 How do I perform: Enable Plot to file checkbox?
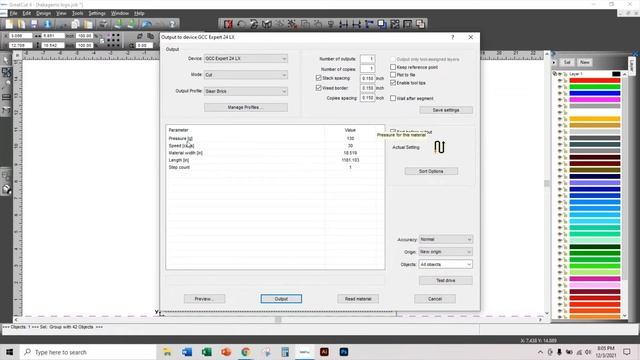(393, 75)
